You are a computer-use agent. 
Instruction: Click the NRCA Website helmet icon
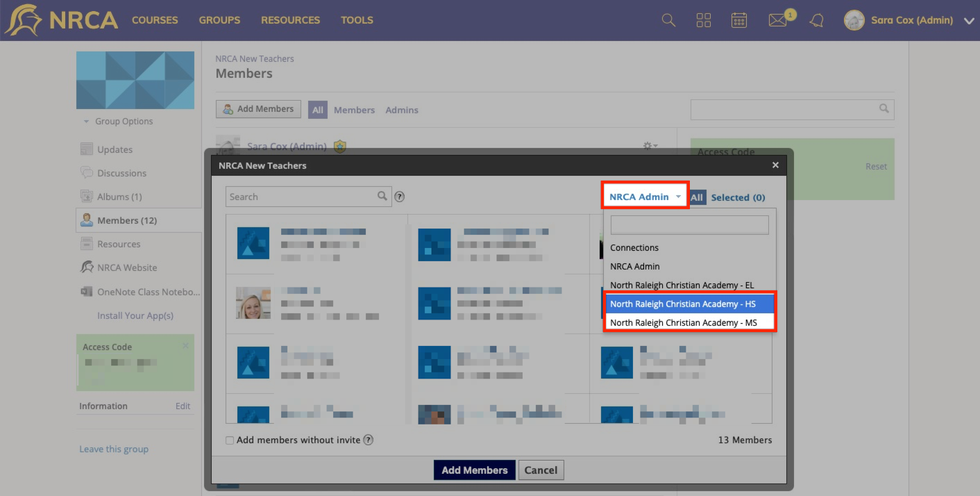(x=87, y=267)
